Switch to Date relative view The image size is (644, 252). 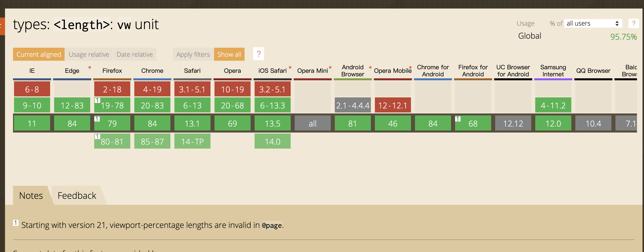(135, 54)
